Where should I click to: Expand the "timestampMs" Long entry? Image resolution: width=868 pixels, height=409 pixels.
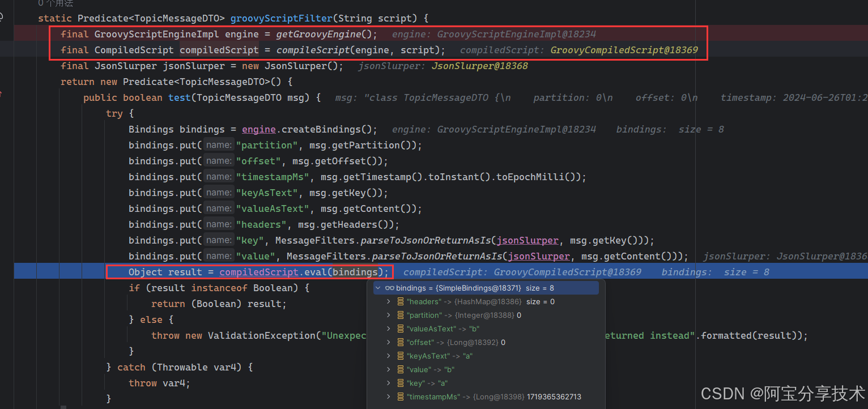coord(389,397)
